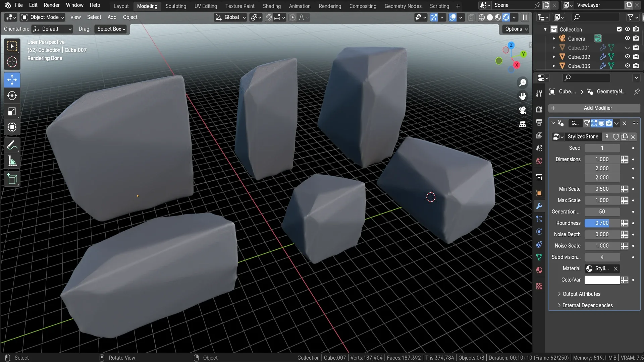Image resolution: width=644 pixels, height=362 pixels.
Task: Open the Render menu in the top bar
Action: point(52,5)
